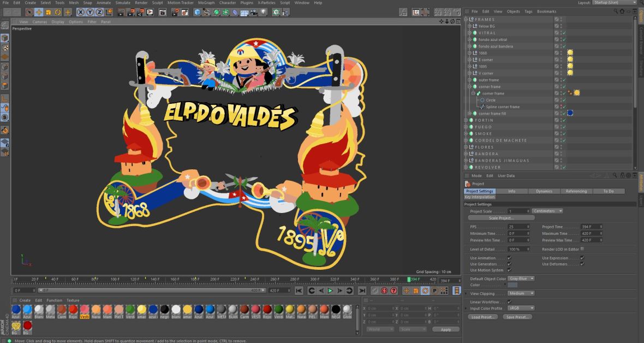Switch to the Dynamics tab
This screenshot has width=644, height=343.
[x=544, y=191]
